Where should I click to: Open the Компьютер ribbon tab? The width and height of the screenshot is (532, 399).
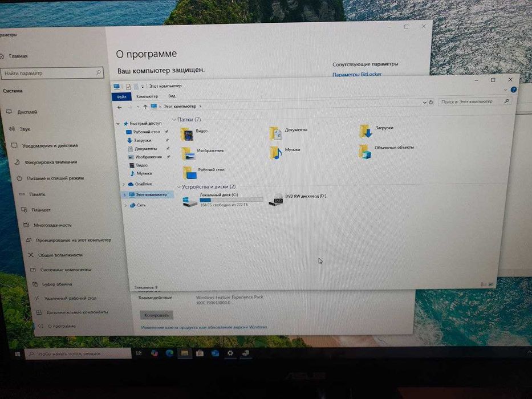pyautogui.click(x=147, y=96)
